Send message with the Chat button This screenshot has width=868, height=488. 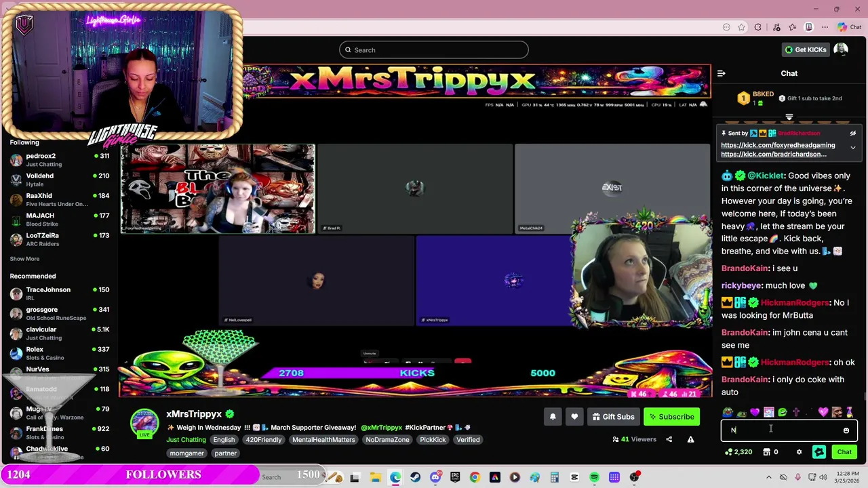(844, 452)
